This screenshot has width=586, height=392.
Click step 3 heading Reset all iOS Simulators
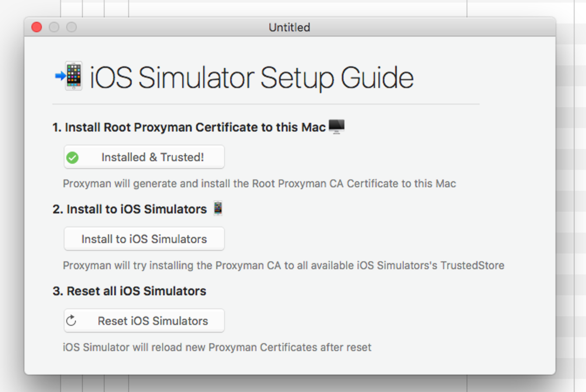129,291
